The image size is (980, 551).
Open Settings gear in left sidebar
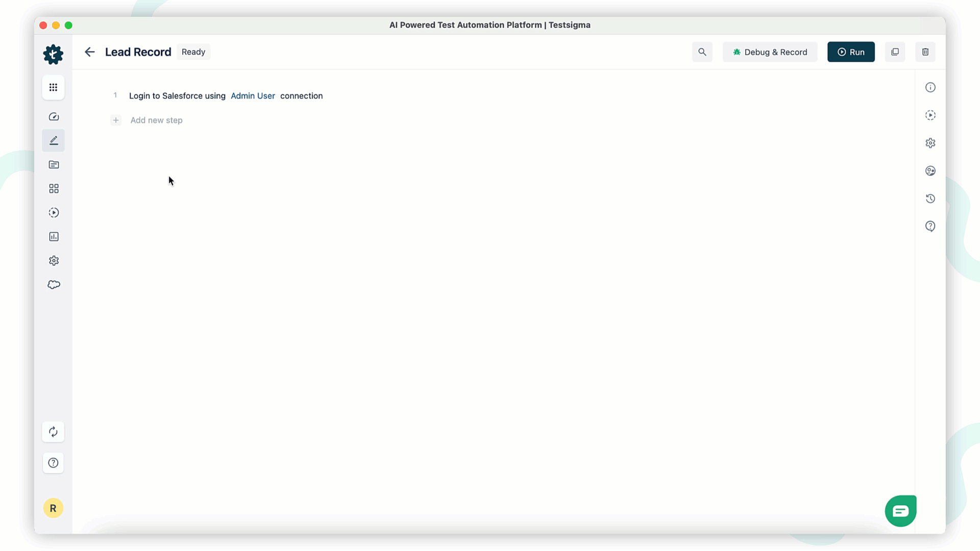point(54,261)
